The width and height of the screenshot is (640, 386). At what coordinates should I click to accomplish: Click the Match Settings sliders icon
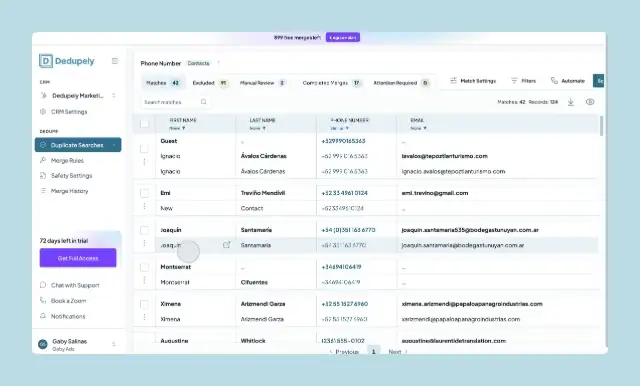coord(453,80)
